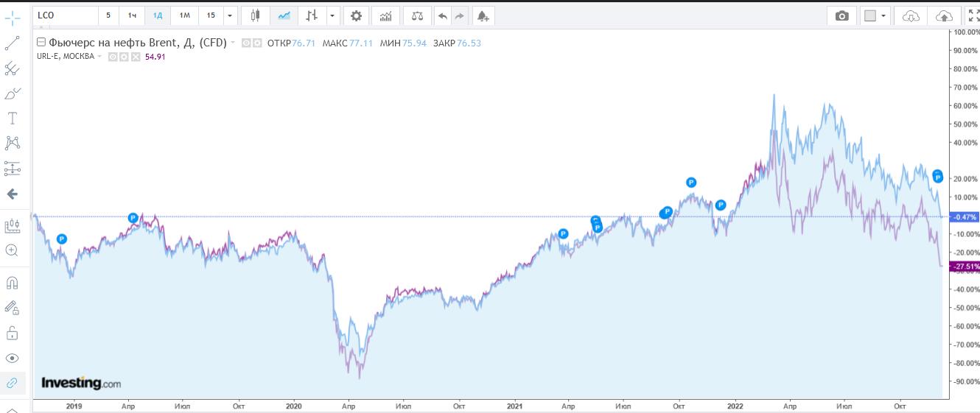Click the LCO symbol search field
This screenshot has width=980, height=413.
(x=66, y=15)
